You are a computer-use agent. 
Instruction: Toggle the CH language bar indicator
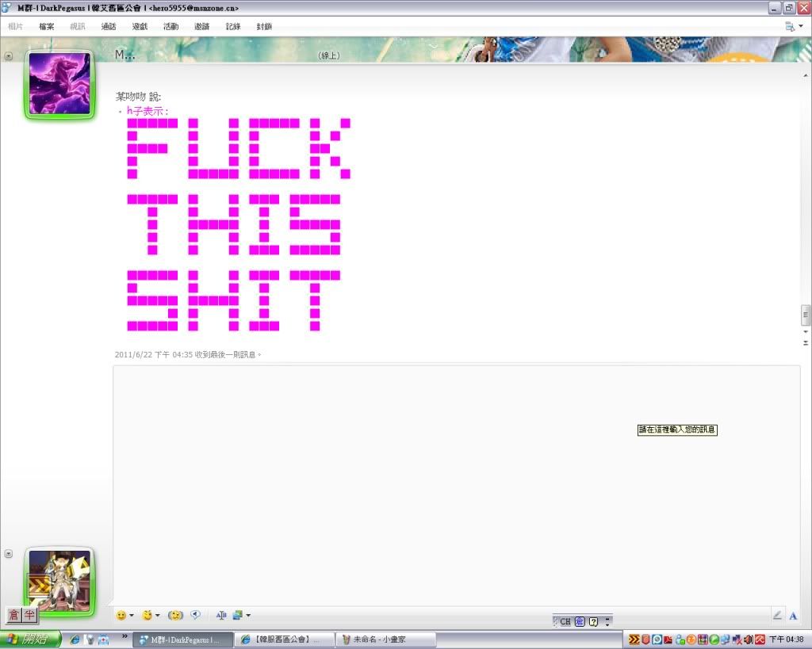(x=565, y=622)
